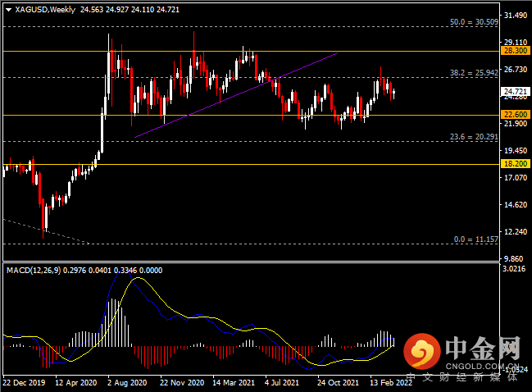Select the XAGUSD,Weekly chart title
Viewport: 532px width, 392px height.
tap(45, 10)
